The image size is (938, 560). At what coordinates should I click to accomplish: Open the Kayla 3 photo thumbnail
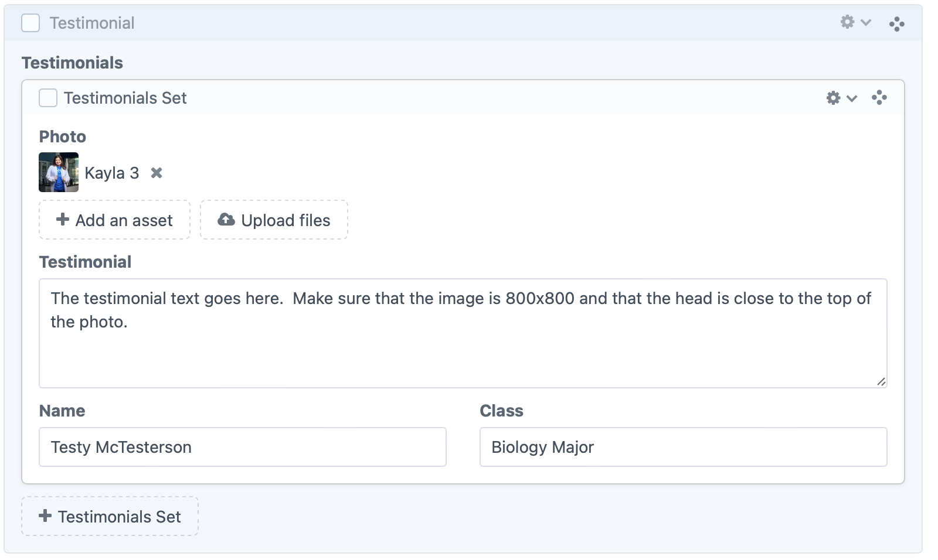59,172
